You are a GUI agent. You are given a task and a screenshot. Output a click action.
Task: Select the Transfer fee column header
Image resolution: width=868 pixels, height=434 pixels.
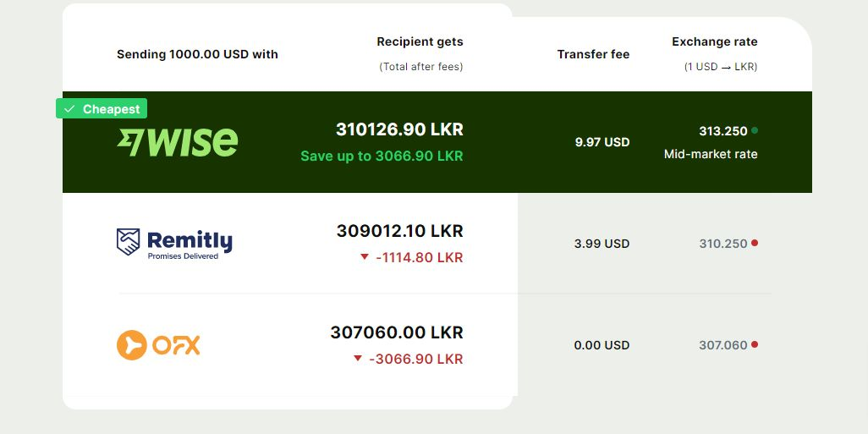[x=593, y=54]
